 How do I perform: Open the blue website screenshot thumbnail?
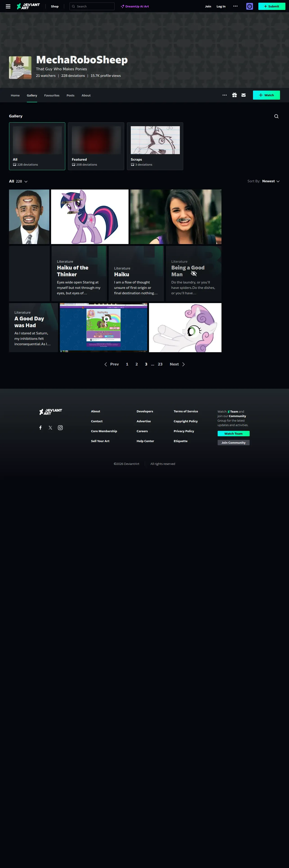[104, 327]
